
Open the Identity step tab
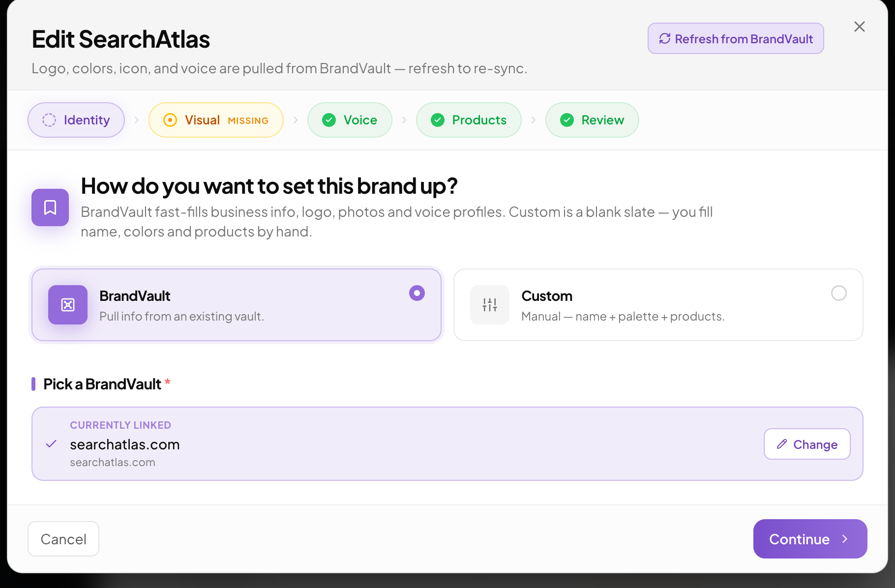(x=76, y=120)
